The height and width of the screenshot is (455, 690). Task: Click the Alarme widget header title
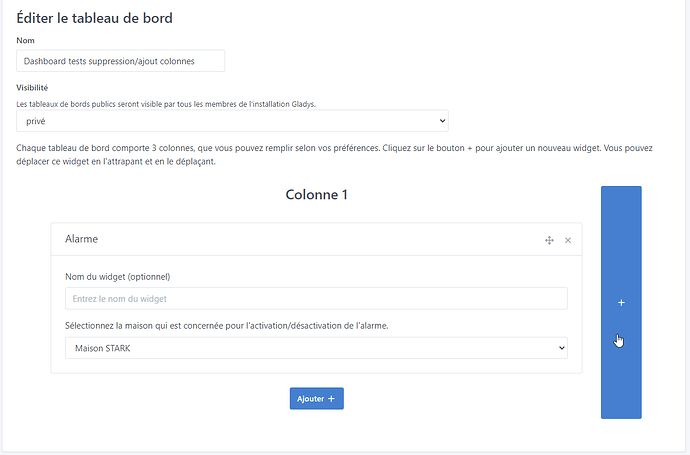tap(82, 240)
